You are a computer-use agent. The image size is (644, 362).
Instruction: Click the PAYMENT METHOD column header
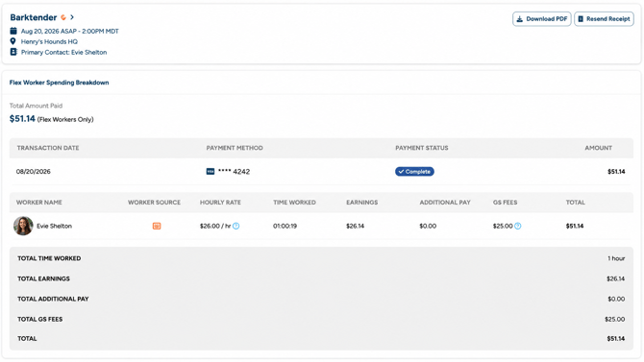235,148
